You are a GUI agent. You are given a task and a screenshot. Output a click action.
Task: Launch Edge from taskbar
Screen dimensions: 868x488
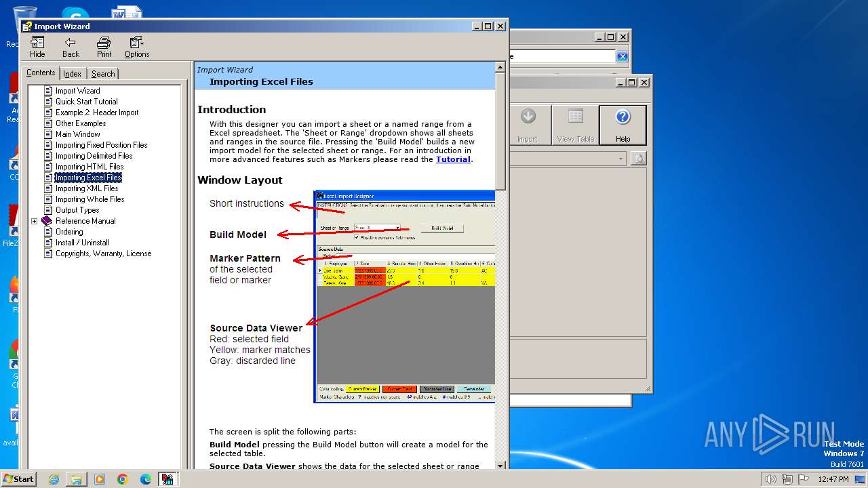[146, 479]
